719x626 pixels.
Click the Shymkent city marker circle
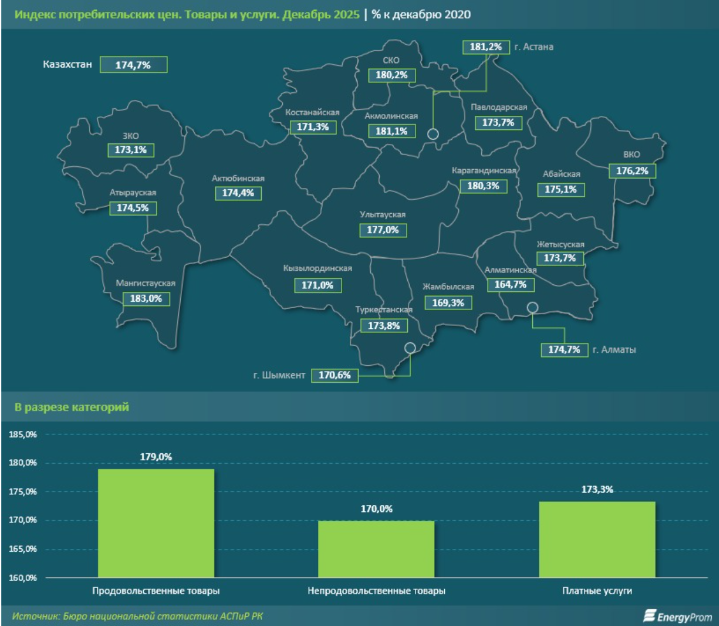tap(409, 348)
